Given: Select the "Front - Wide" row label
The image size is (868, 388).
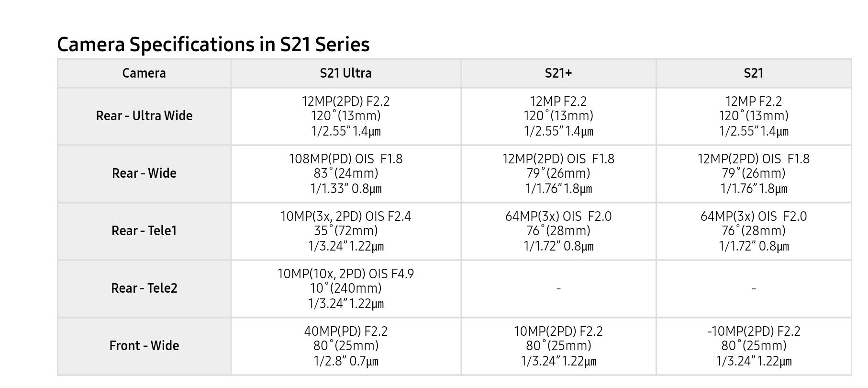Looking at the screenshot, I should click(144, 346).
